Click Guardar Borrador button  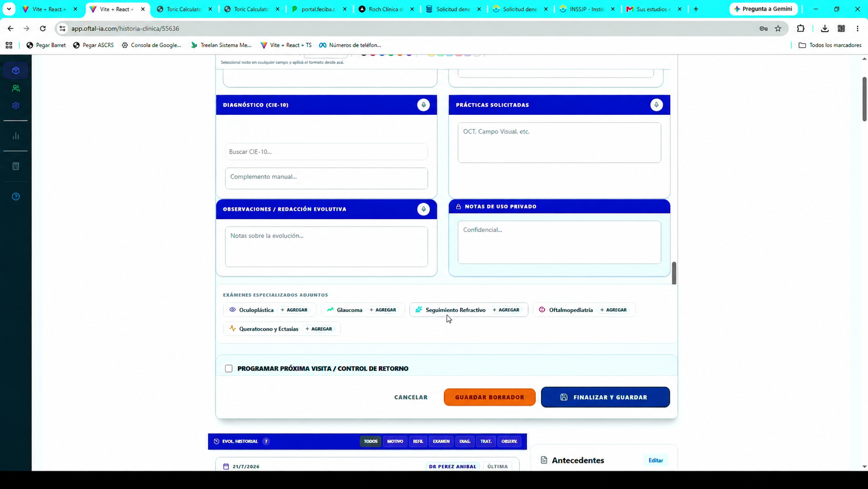(490, 397)
